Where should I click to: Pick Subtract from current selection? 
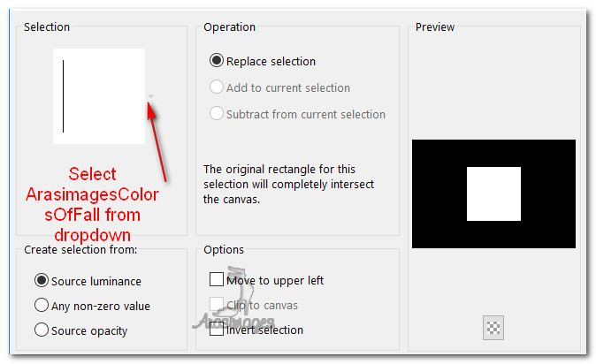(x=217, y=114)
